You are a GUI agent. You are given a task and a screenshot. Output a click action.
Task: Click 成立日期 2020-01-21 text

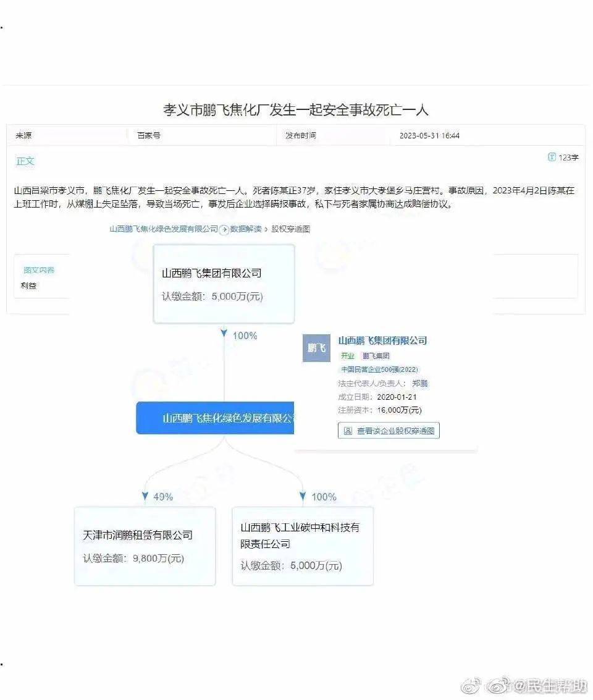pyautogui.click(x=377, y=397)
